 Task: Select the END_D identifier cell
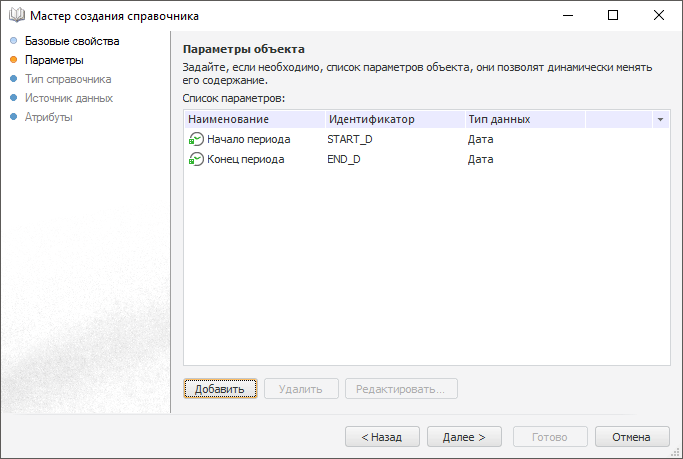(x=344, y=159)
